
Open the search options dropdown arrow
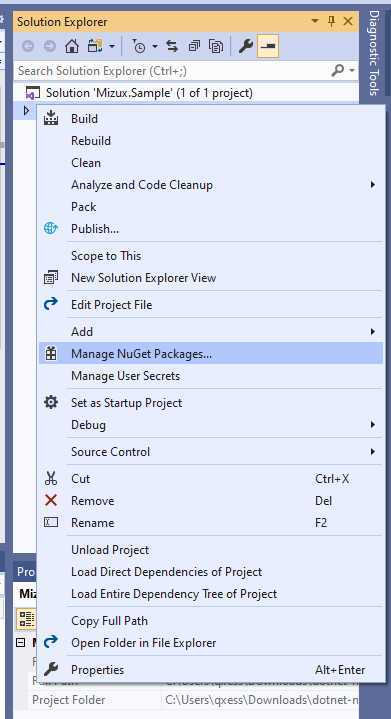[x=352, y=71]
